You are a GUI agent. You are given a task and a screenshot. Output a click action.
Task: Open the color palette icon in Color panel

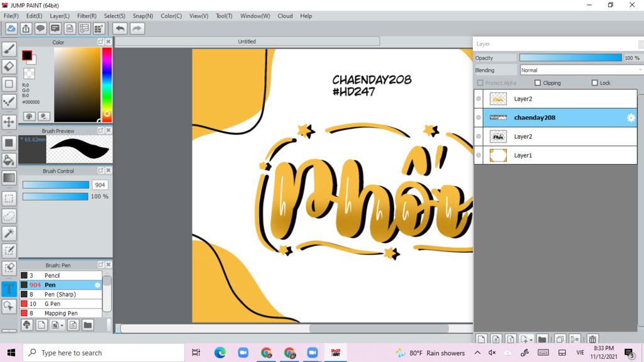(x=29, y=116)
